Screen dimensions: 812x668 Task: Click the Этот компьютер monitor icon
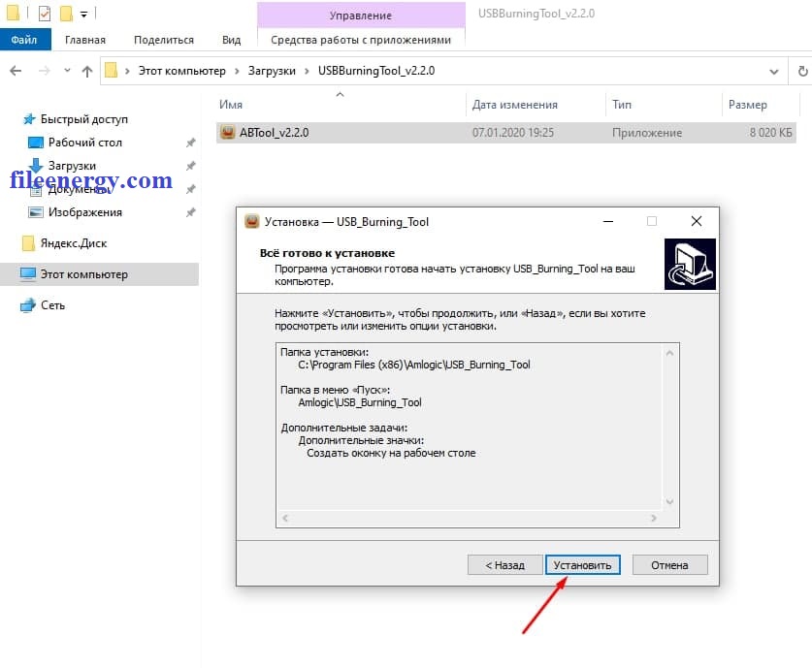point(28,274)
